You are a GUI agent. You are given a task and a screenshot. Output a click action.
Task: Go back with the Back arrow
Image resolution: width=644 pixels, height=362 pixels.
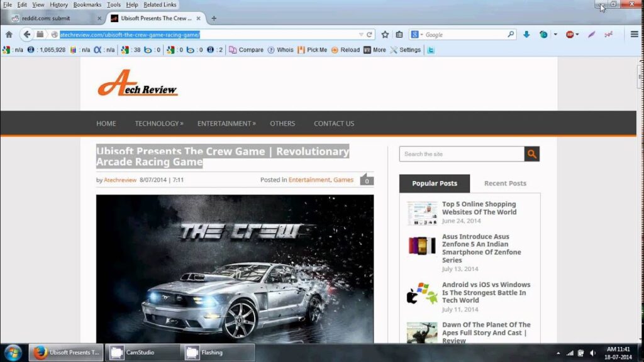(26, 35)
